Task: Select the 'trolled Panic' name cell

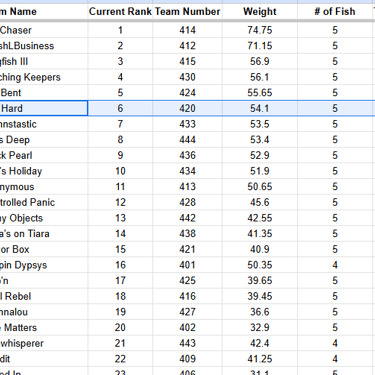Action: (44, 202)
